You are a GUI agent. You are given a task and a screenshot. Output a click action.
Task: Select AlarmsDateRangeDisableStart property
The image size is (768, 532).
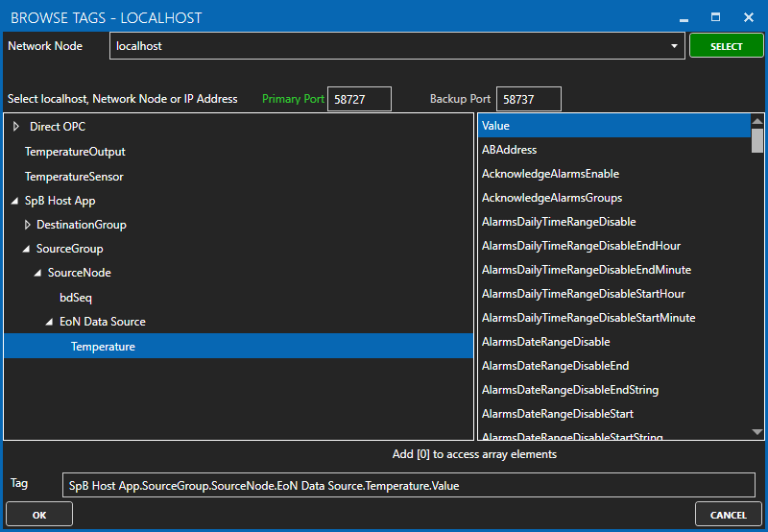tap(614, 414)
